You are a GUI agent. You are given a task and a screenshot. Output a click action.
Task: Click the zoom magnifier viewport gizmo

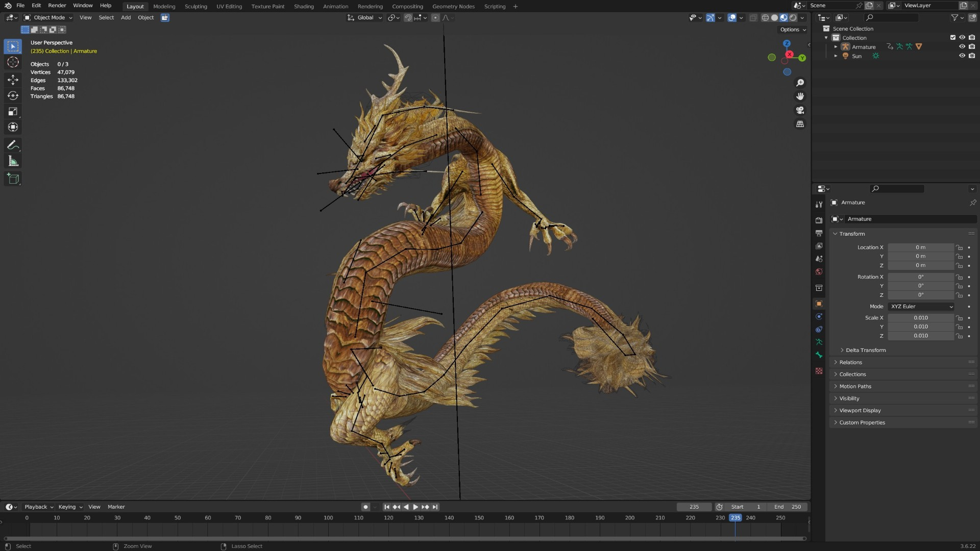pos(800,83)
